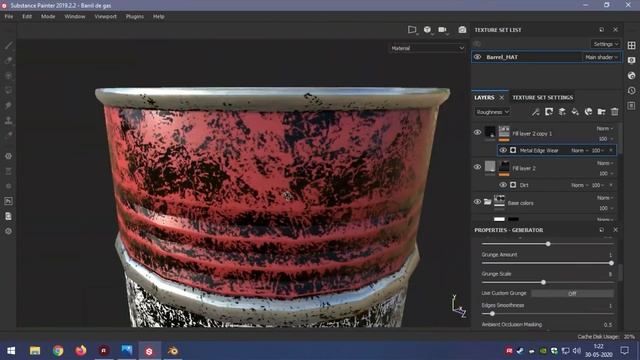Open Display Settings icon in right dock
640x360 pixels.
(631, 60)
